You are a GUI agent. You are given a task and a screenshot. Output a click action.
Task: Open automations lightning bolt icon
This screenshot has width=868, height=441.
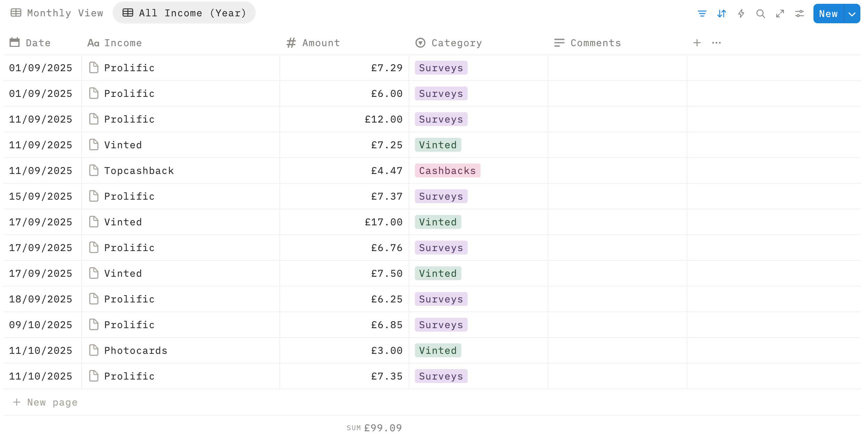coord(741,14)
